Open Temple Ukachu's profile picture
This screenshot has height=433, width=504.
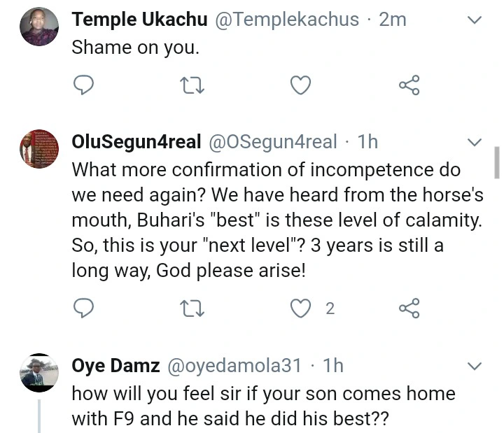pos(38,27)
